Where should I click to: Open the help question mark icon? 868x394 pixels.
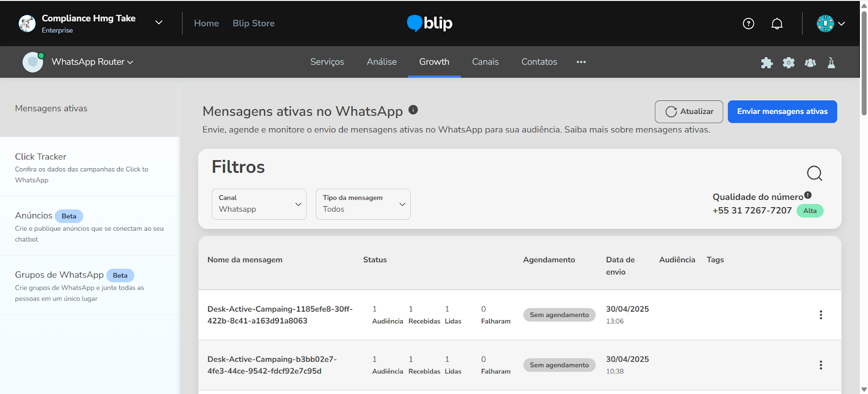click(x=749, y=23)
